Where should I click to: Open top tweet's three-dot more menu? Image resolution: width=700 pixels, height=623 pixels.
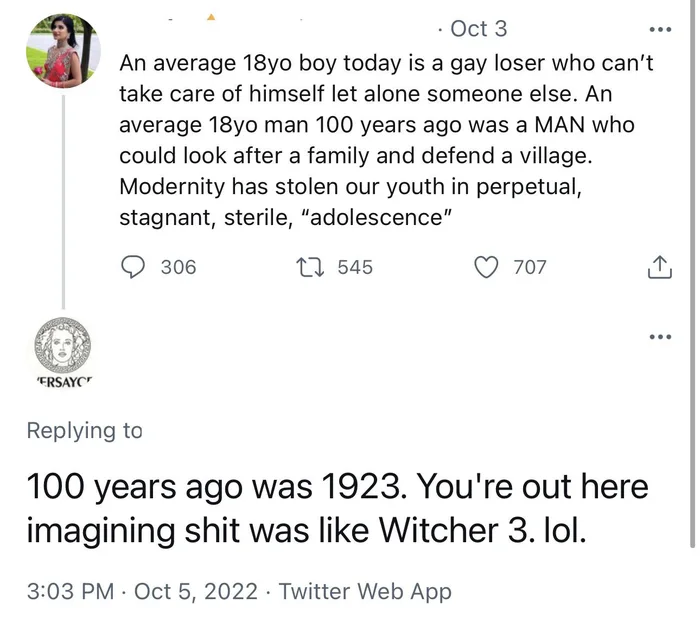pyautogui.click(x=660, y=29)
